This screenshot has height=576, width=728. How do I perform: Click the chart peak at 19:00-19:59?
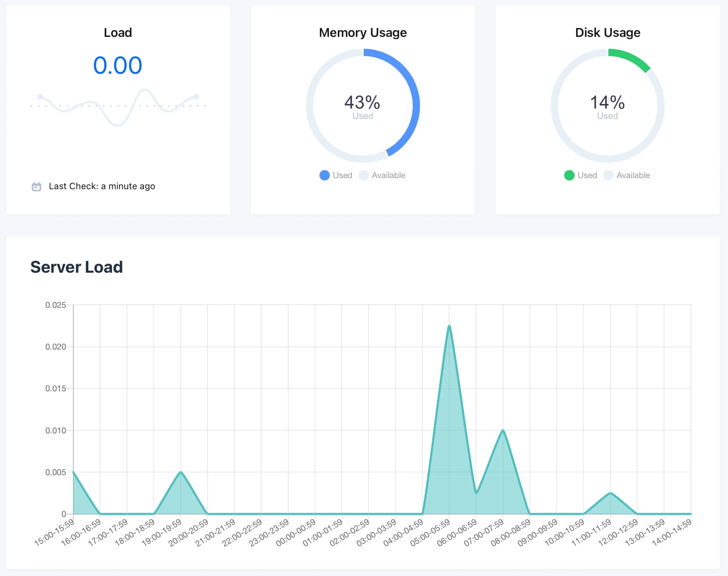click(x=181, y=472)
